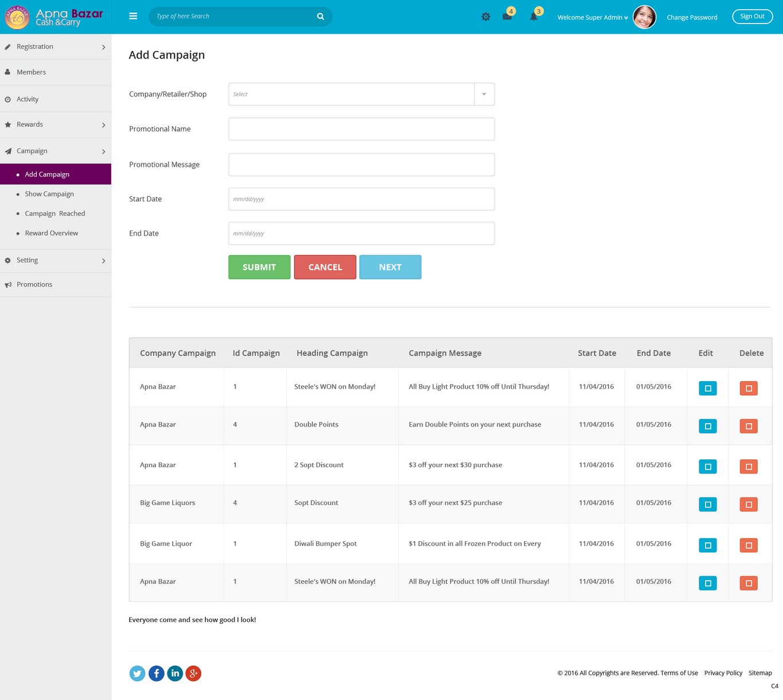Viewport: 783px width, 700px height.
Task: Select the '$3 off your next $30 purchase' cell
Action: coord(455,465)
